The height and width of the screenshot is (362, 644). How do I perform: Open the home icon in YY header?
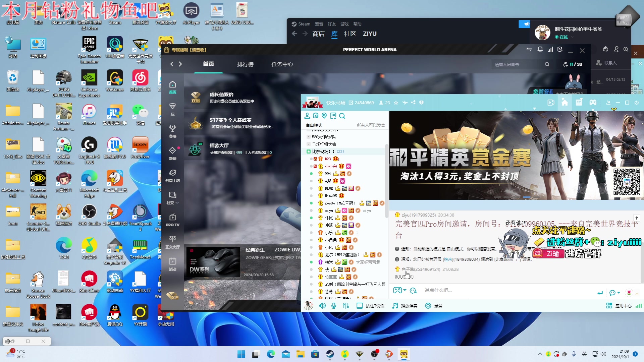pyautogui.click(x=565, y=103)
